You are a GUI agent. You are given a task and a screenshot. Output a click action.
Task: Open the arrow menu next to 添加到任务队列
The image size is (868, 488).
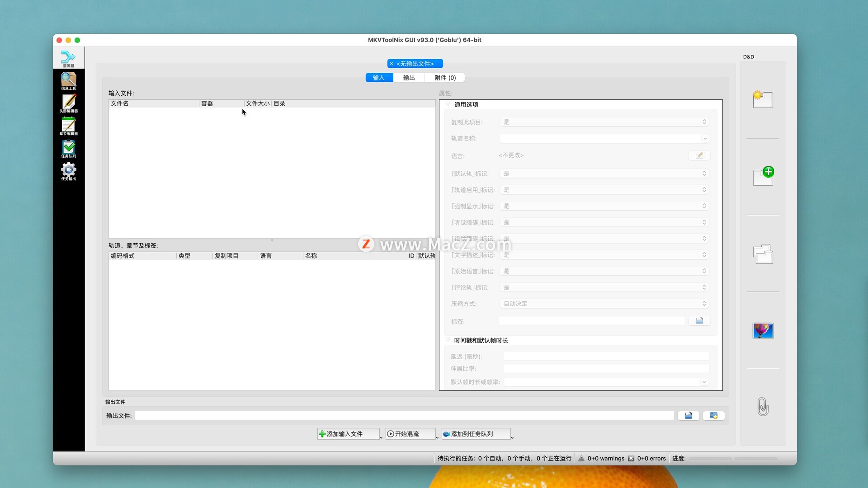pyautogui.click(x=512, y=437)
